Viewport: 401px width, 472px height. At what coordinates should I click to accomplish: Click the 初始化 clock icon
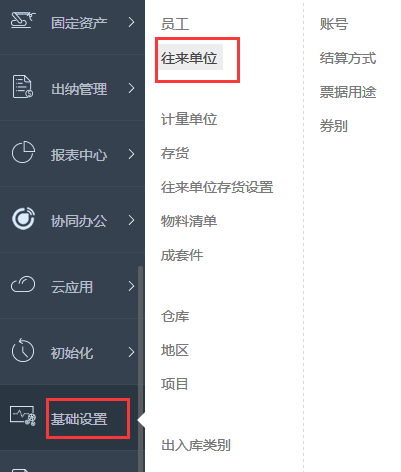coord(23,350)
